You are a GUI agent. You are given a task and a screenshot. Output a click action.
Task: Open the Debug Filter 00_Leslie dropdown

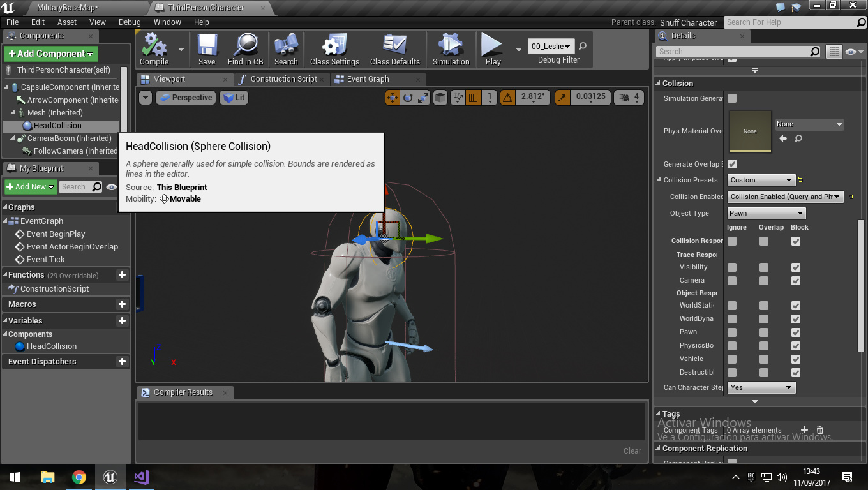coord(551,46)
